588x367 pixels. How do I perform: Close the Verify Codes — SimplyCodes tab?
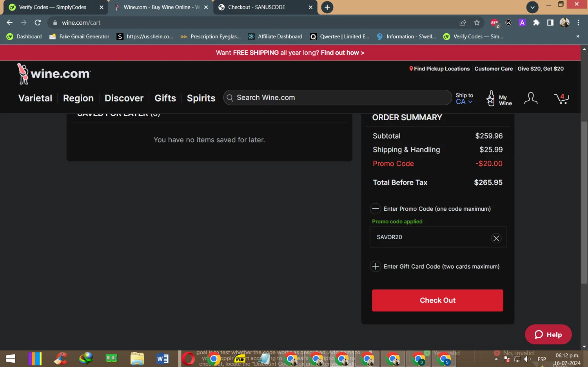pos(102,7)
